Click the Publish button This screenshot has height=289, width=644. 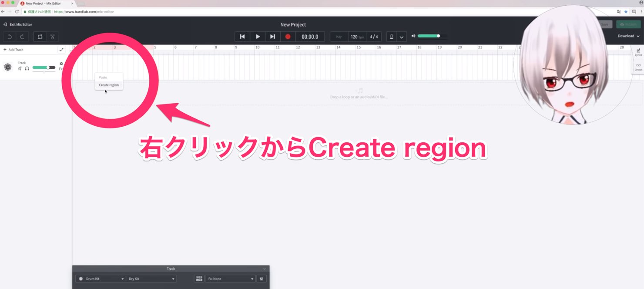628,24
